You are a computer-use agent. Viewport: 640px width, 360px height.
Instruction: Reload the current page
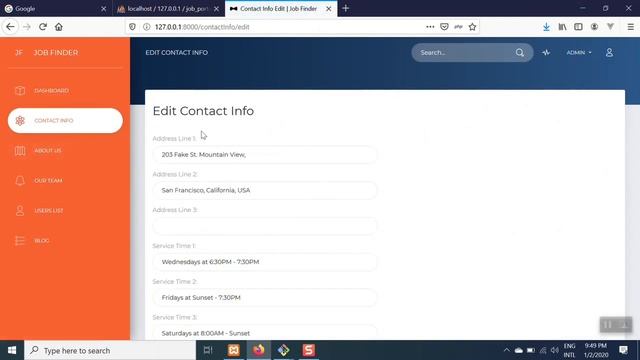click(43, 27)
